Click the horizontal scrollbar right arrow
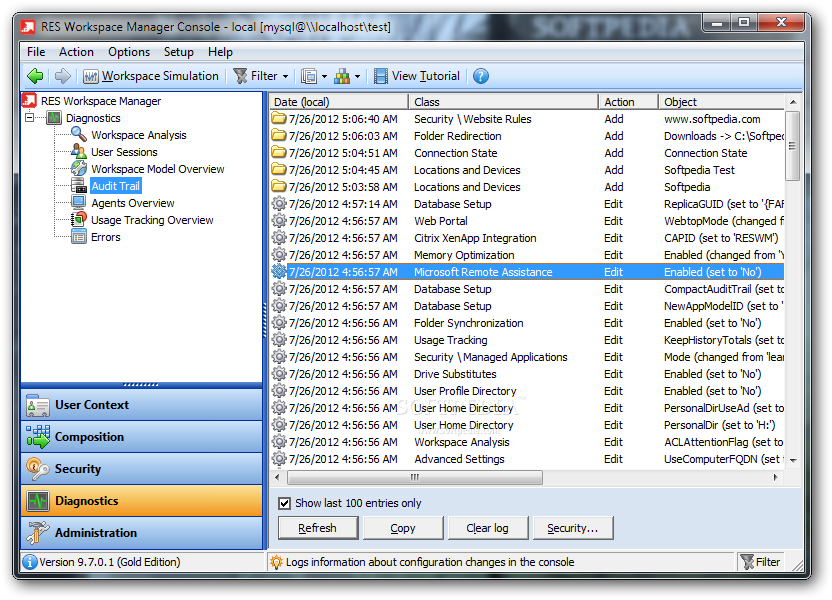This screenshot has height=600, width=832. click(x=776, y=477)
